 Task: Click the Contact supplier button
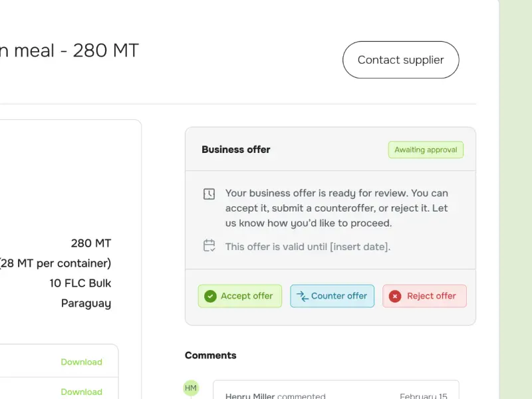(400, 60)
